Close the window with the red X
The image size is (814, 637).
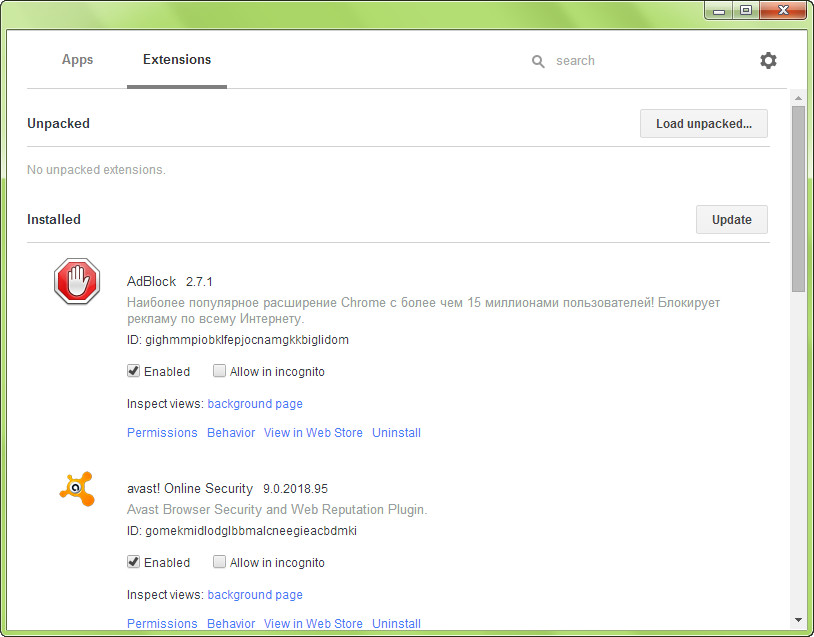click(784, 10)
